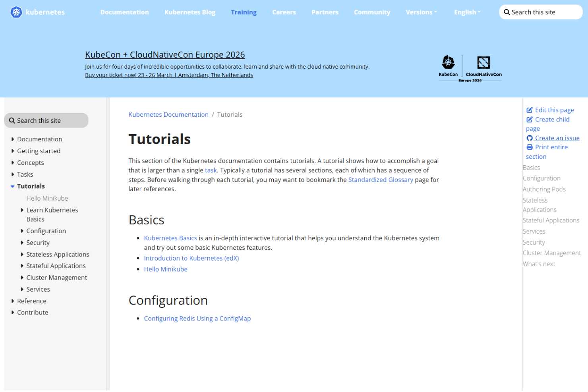
Task: Open the Partners nav item
Action: coord(325,12)
